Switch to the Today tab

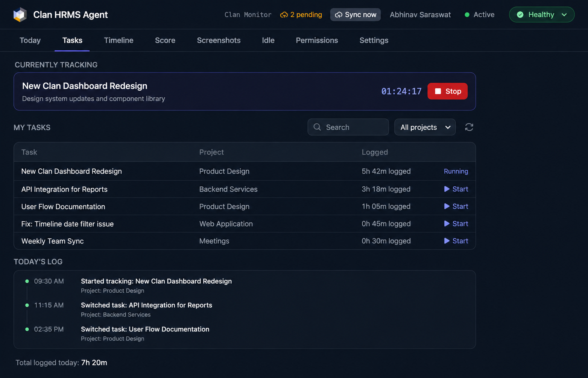click(30, 40)
